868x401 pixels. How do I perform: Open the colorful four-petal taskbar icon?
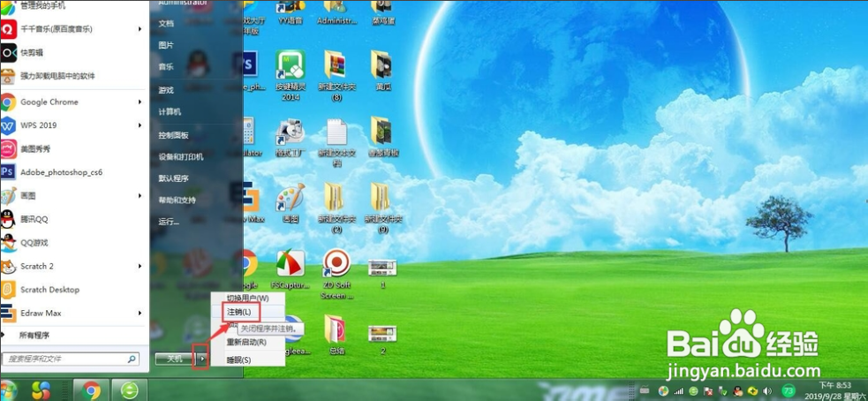41,391
